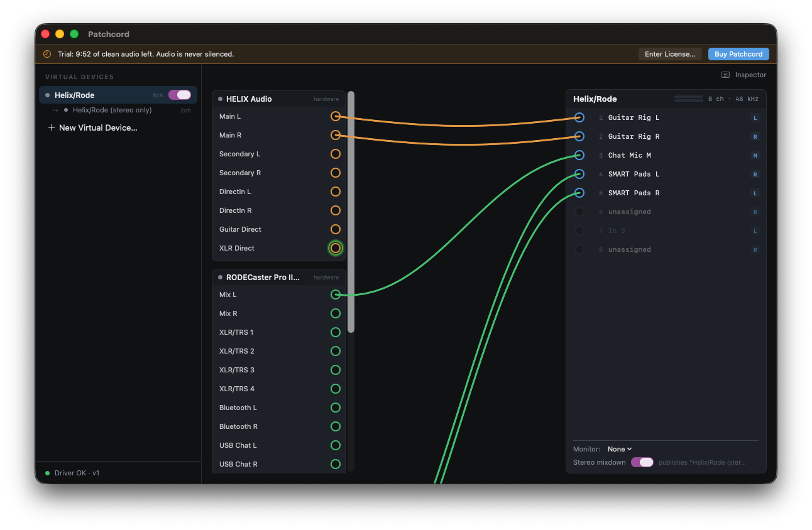Screen dimensions: 812x530
Task: Open the Monitor dropdown set to None
Action: click(x=620, y=449)
